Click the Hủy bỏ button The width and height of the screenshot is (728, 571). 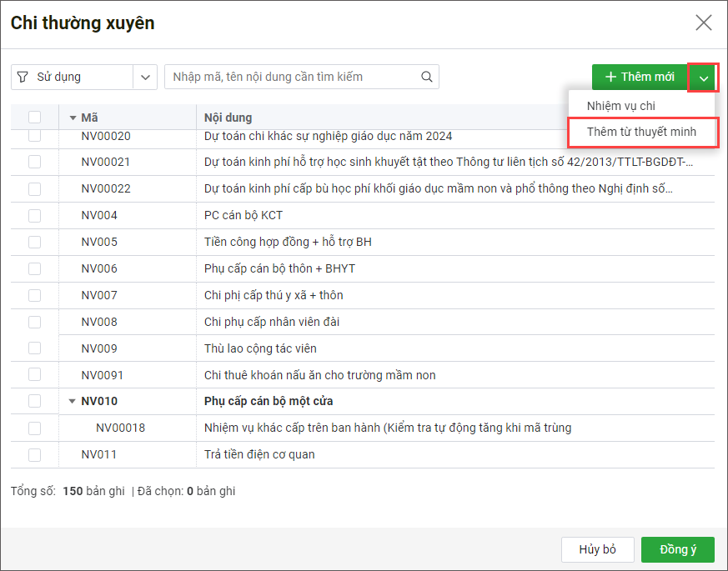(597, 549)
